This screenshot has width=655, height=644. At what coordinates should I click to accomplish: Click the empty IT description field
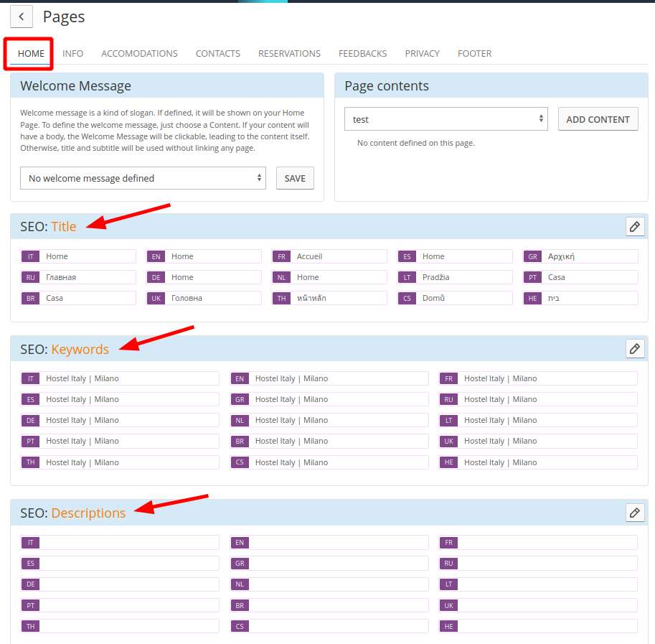point(129,543)
